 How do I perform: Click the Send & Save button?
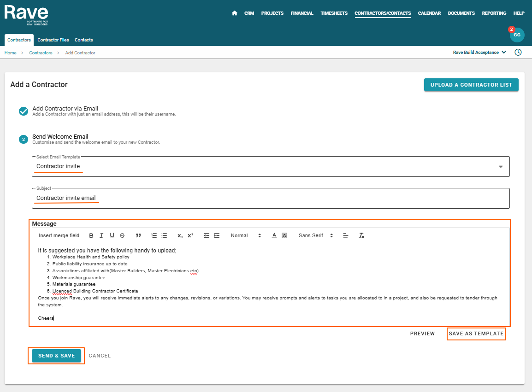tap(56, 356)
